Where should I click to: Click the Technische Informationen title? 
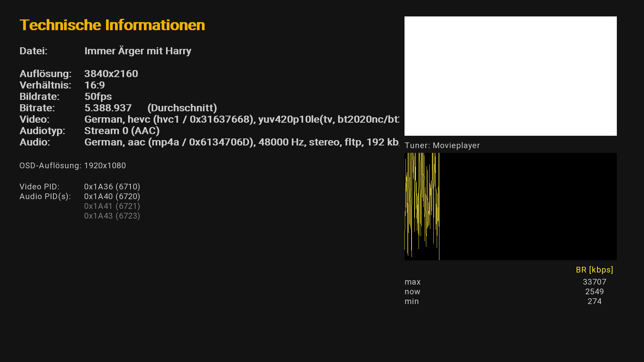(112, 25)
